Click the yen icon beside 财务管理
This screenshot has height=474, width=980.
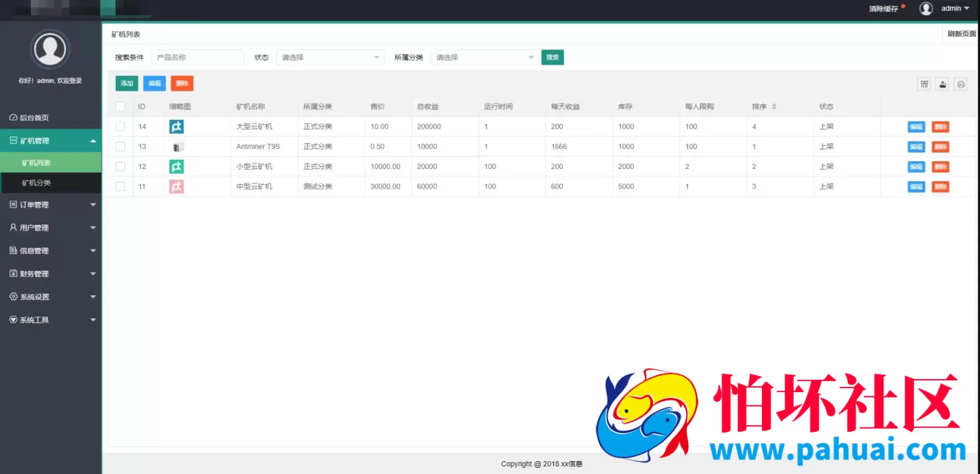click(13, 274)
